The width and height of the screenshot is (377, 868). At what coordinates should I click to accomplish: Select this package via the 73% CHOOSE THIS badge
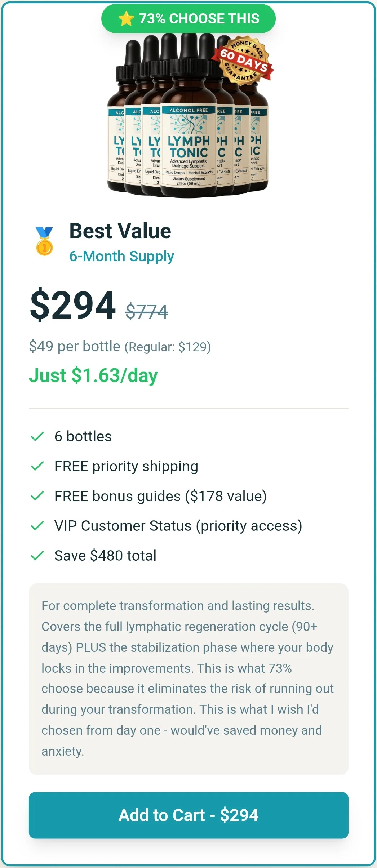(188, 18)
